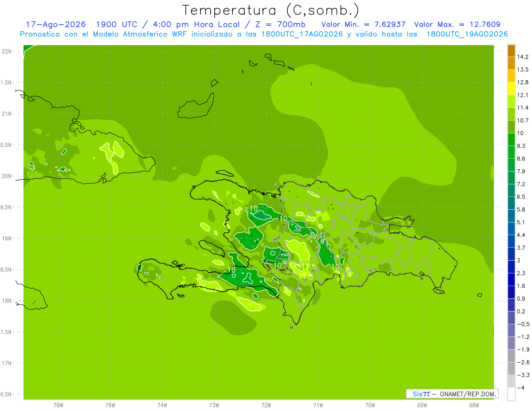532x411 pixels.
Task: Click the '1800UTC_19AGO2026' validity timestamp
Action: [x=467, y=34]
